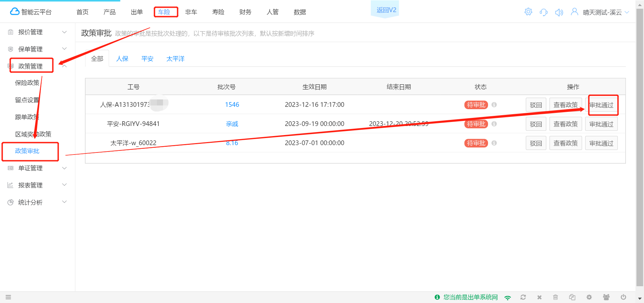Image resolution: width=644 pixels, height=303 pixels.
Task: Click 驳回 for the 太平洋-w_60022 row
Action: point(536,143)
